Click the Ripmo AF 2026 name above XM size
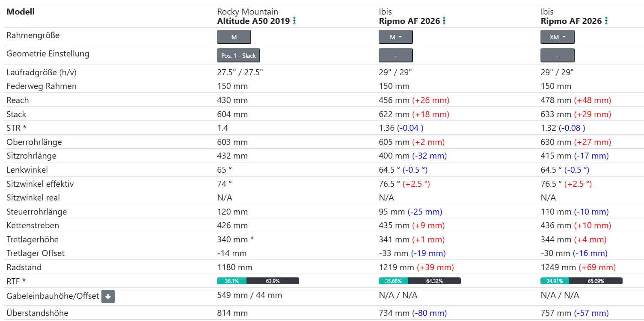 tap(571, 21)
